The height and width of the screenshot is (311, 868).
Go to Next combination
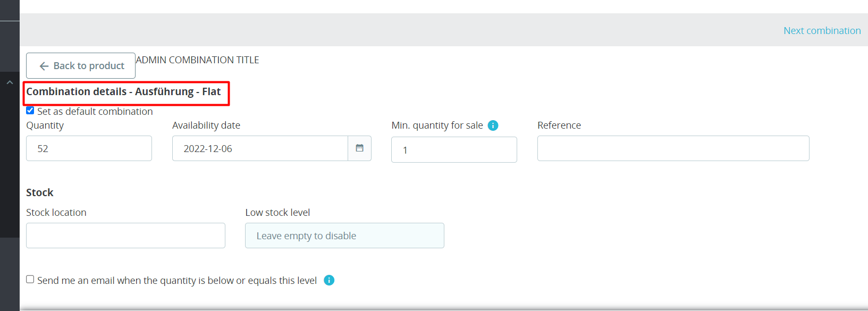(x=822, y=30)
